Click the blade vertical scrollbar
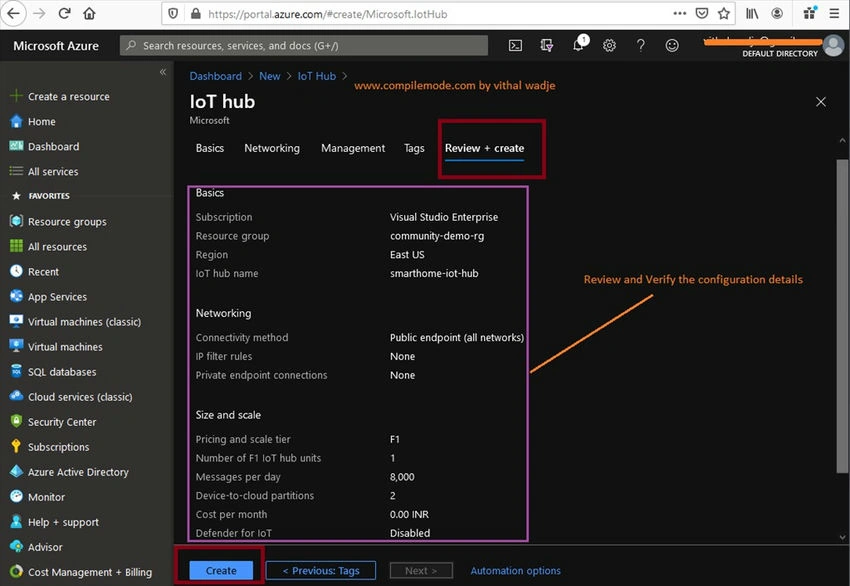The image size is (850, 586). [x=842, y=314]
